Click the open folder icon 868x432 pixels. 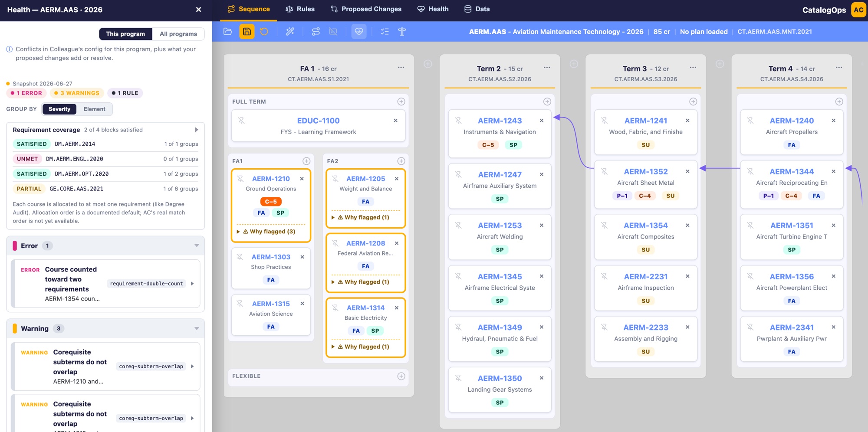[x=228, y=32]
